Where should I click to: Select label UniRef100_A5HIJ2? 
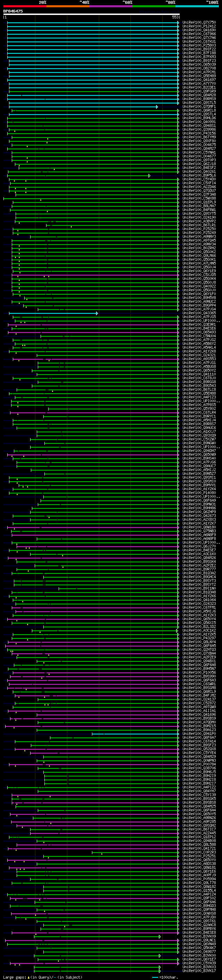pyautogui.click(x=199, y=470)
